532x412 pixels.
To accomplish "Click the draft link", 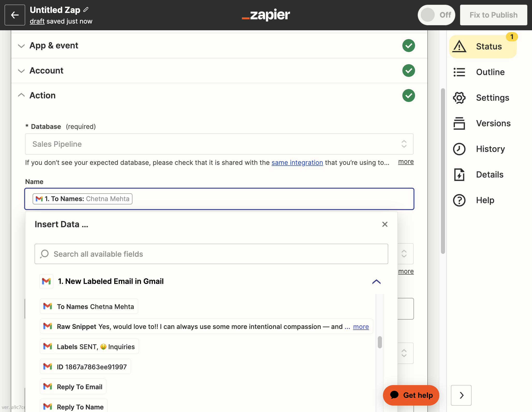I will [x=37, y=21].
